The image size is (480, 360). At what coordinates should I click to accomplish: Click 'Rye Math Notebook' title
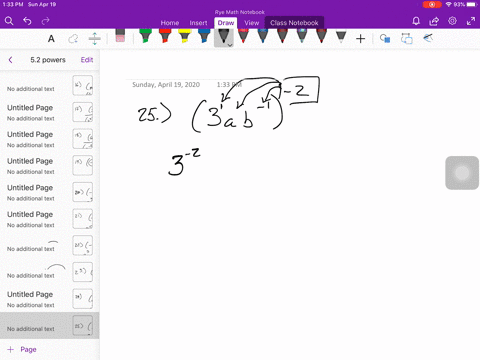pyautogui.click(x=240, y=12)
